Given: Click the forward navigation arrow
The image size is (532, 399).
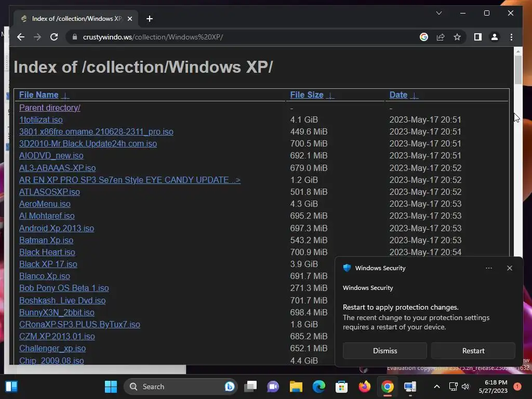Looking at the screenshot, I should click(37, 37).
